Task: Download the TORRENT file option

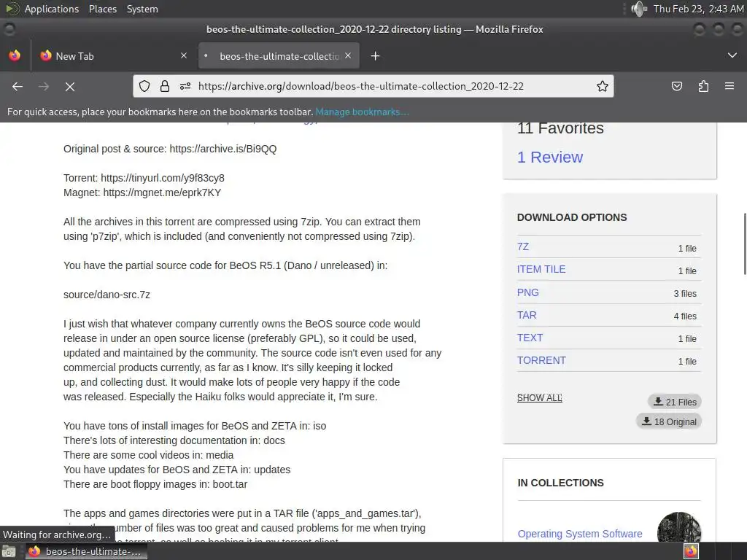Action: pyautogui.click(x=541, y=360)
